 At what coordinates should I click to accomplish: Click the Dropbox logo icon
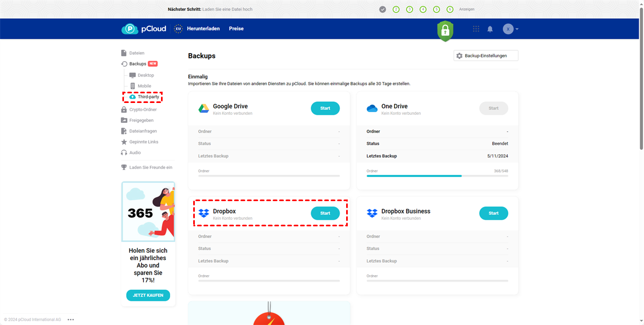point(204,213)
